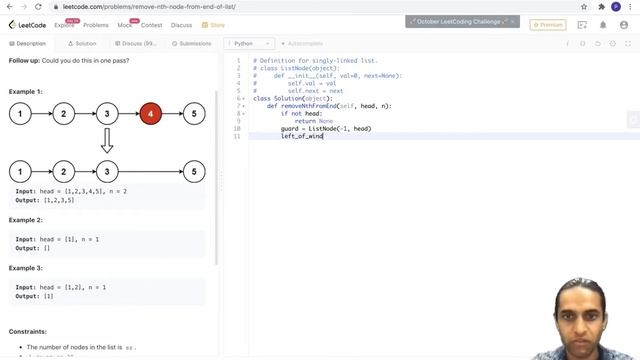Click the editor info icon

567,44
